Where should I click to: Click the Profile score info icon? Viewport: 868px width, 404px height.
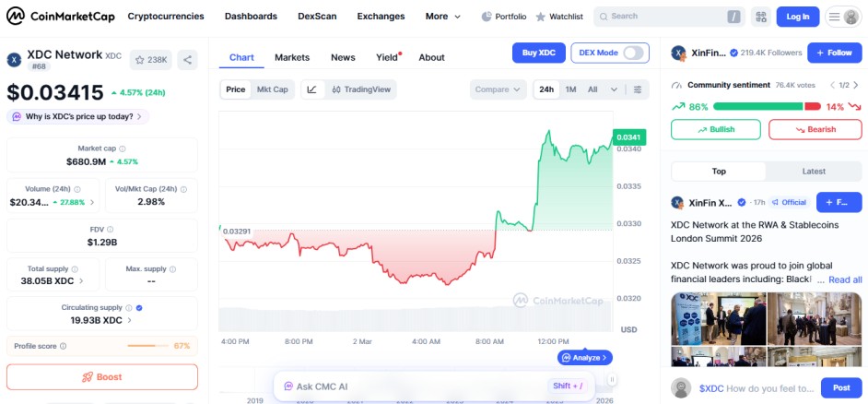(63, 346)
